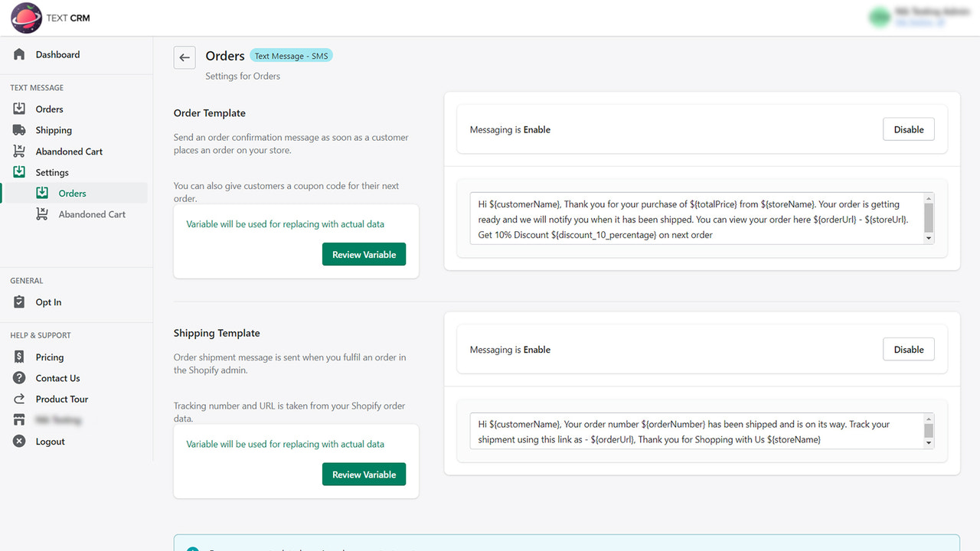Go back using the arrow above Orders
This screenshot has width=980, height=551.
point(184,57)
